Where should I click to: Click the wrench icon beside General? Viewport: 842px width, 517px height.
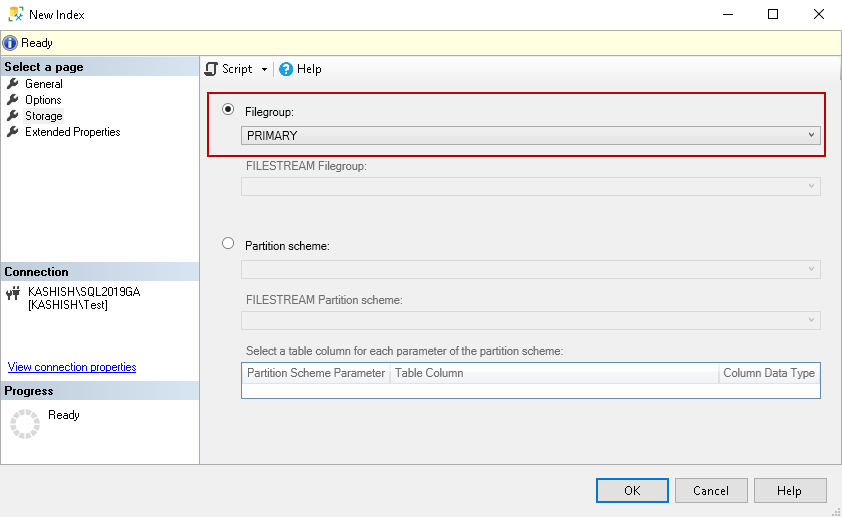click(x=13, y=84)
